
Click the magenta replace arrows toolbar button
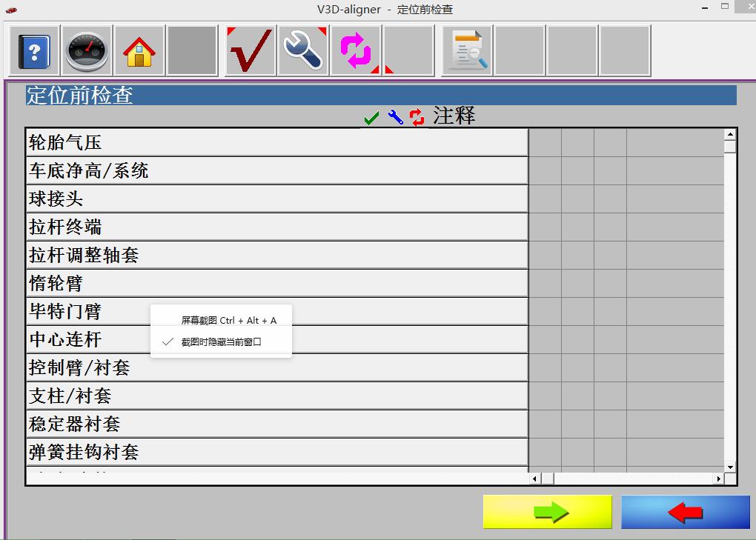pyautogui.click(x=356, y=51)
